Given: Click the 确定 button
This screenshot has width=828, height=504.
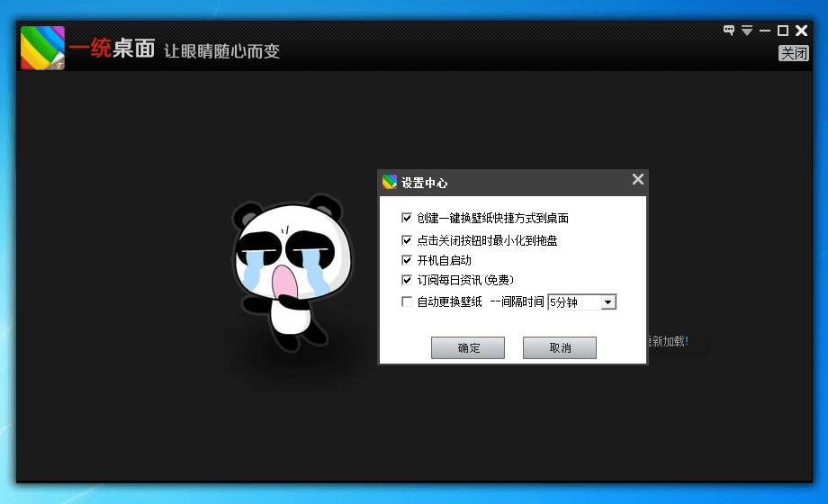Looking at the screenshot, I should [468, 347].
